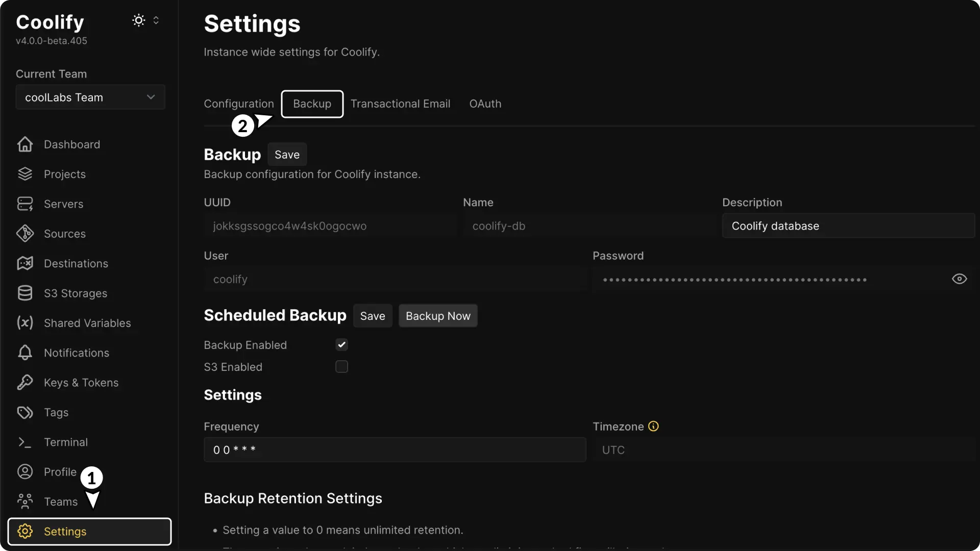Image resolution: width=980 pixels, height=551 pixels.
Task: Disable the Backup Enabled checkbox
Action: (x=341, y=344)
